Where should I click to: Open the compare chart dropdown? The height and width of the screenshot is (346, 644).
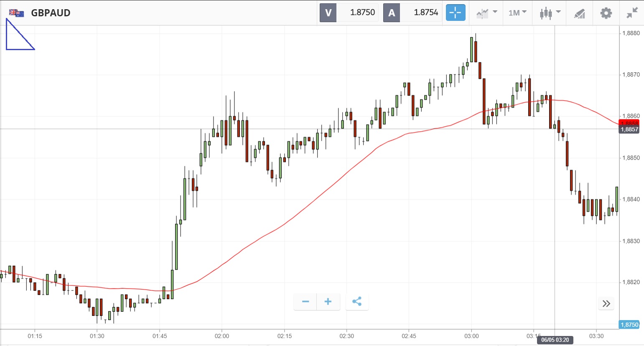[486, 13]
